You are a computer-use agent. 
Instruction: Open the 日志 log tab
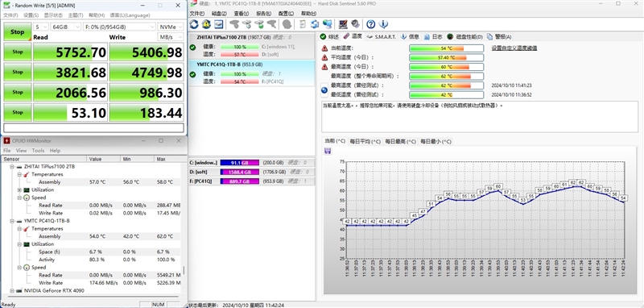coord(433,36)
